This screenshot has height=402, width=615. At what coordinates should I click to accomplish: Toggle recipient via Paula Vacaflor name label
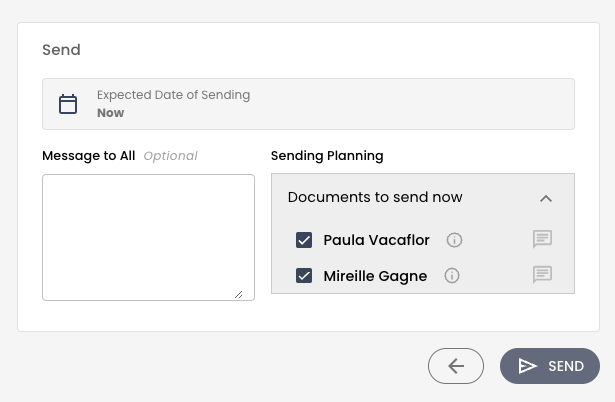377,240
